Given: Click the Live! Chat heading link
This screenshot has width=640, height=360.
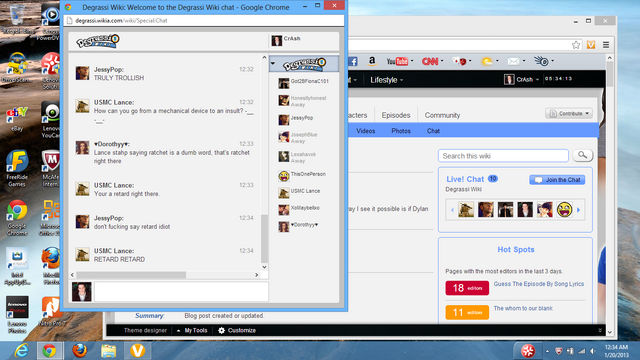Looking at the screenshot, I should pos(465,179).
